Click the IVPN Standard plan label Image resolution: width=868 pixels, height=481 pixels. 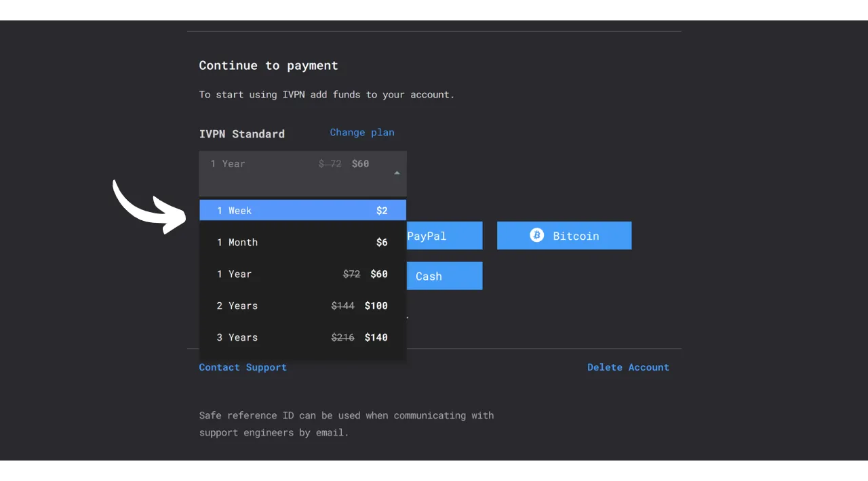[242, 134]
